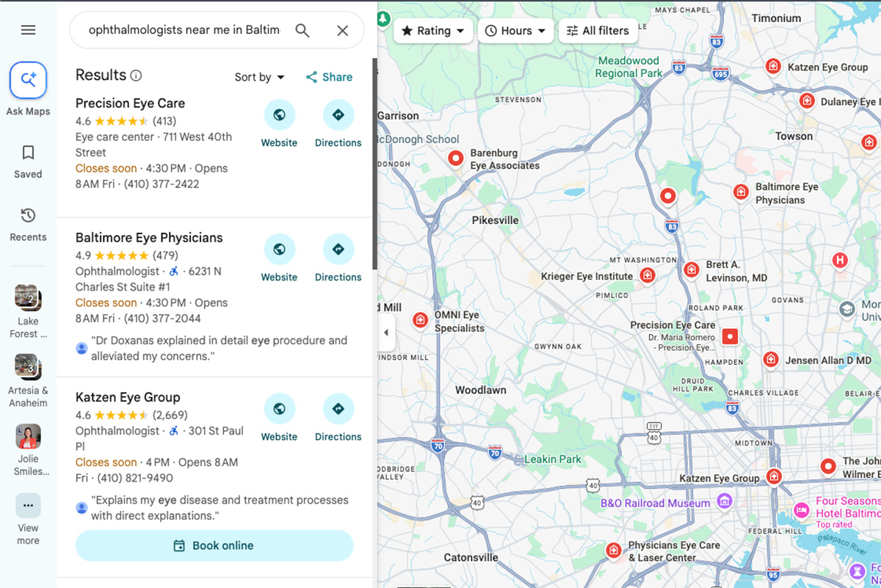Click the Woodlawn place label
This screenshot has height=588, width=881.
click(x=480, y=390)
